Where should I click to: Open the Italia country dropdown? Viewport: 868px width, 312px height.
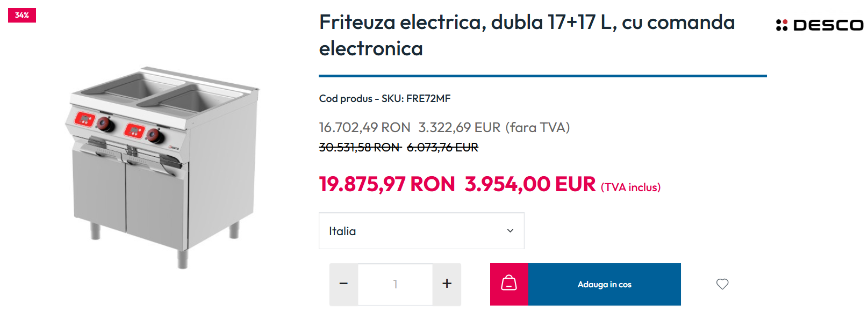tap(421, 231)
